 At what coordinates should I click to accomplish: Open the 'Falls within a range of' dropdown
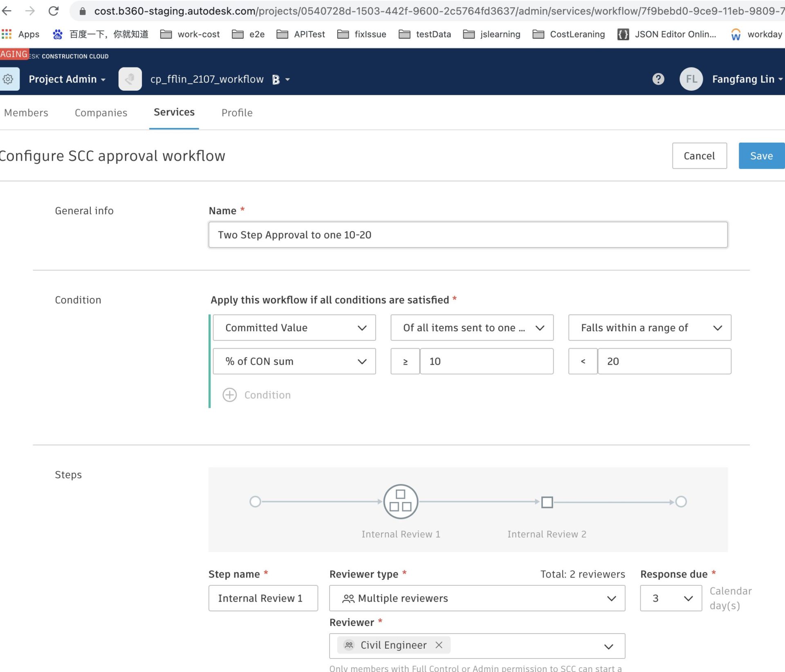coord(650,328)
